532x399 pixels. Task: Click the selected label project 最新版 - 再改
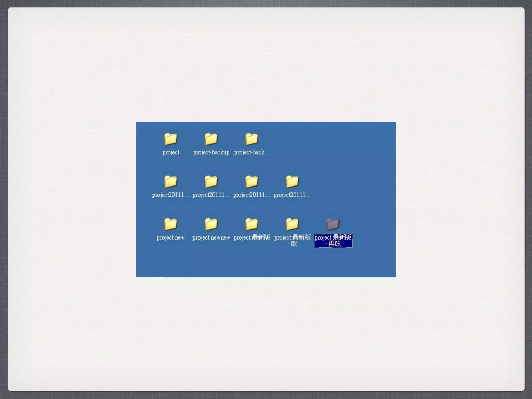tap(333, 241)
